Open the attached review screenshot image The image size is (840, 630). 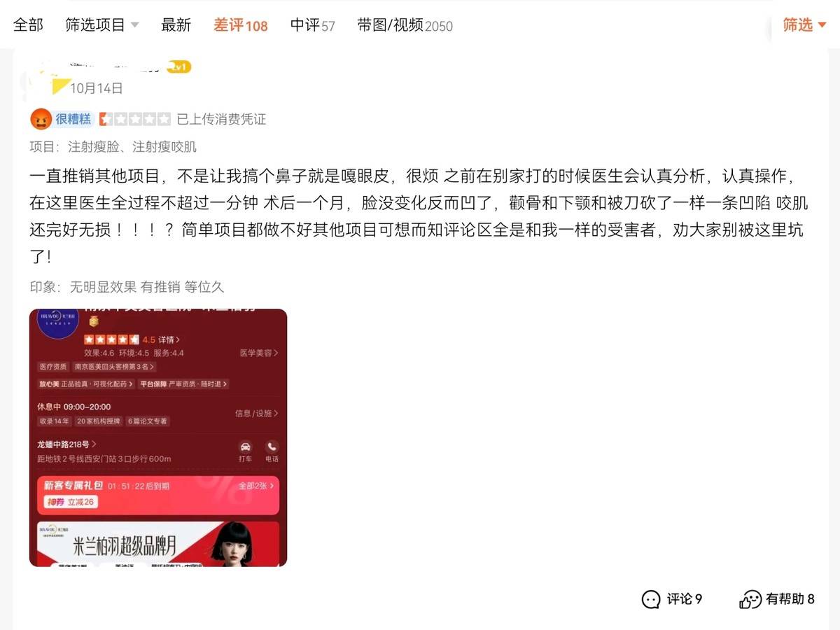click(x=158, y=437)
